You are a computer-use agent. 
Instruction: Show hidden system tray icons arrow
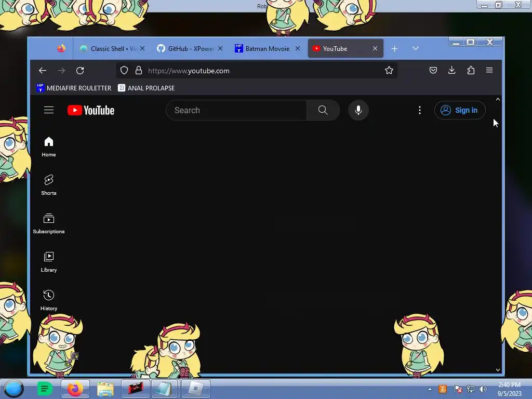pyautogui.click(x=430, y=389)
